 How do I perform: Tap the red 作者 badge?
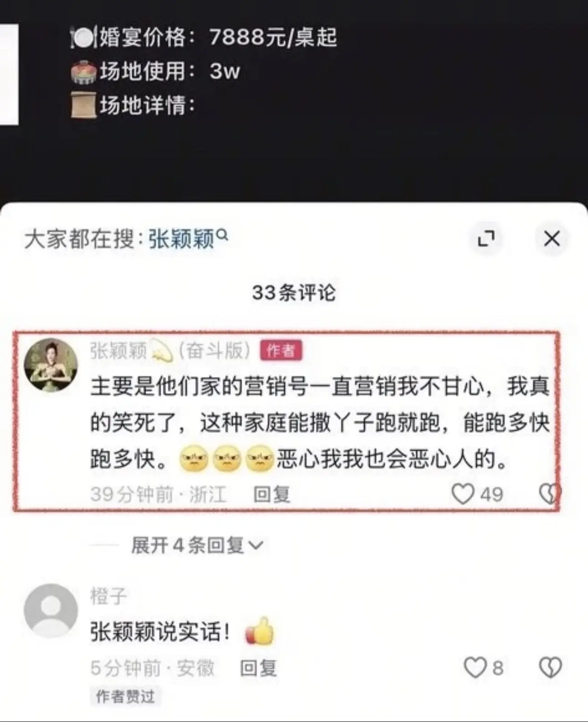281,351
